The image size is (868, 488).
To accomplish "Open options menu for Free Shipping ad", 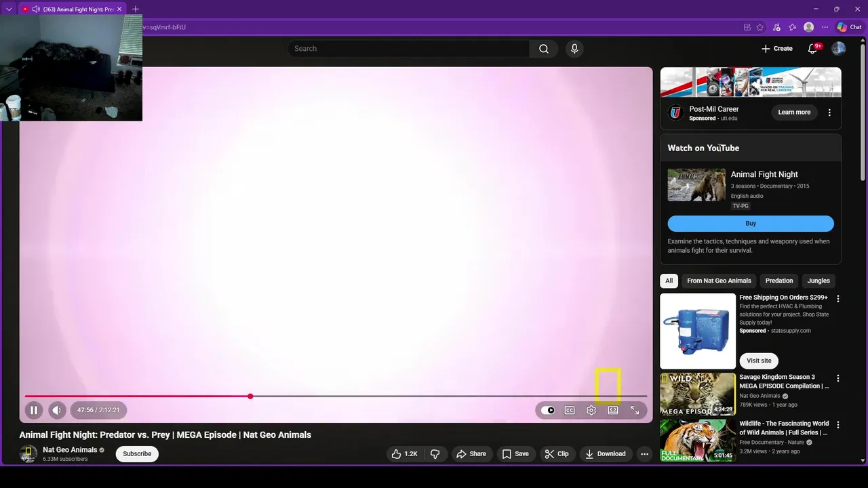I will click(838, 299).
